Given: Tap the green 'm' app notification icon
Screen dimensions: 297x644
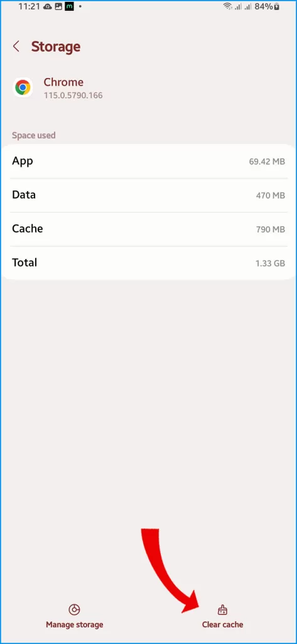Looking at the screenshot, I should (69, 6).
